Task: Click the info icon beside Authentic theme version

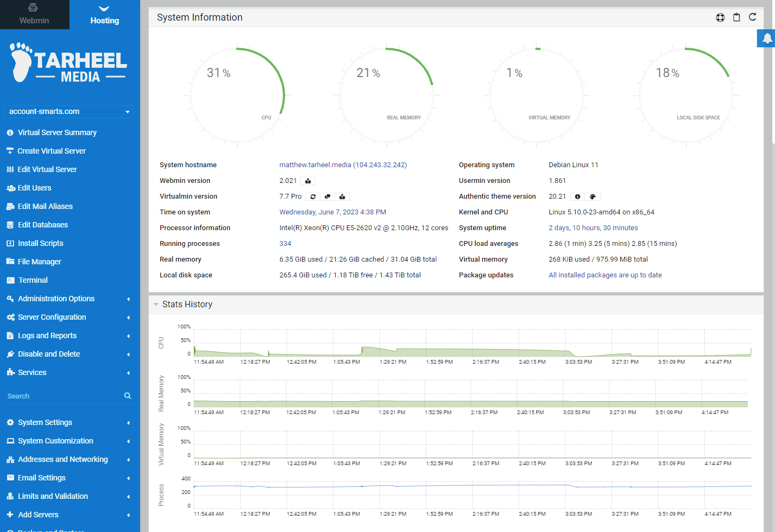Action: point(577,197)
